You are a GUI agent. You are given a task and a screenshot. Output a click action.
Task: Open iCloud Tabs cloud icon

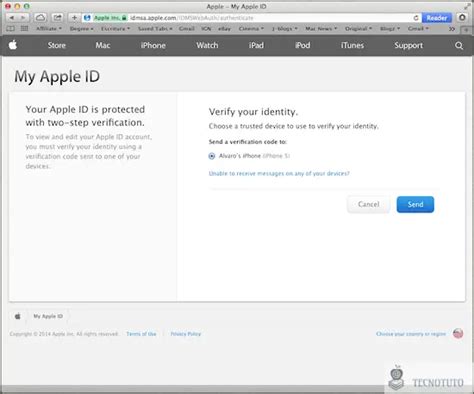coord(40,18)
